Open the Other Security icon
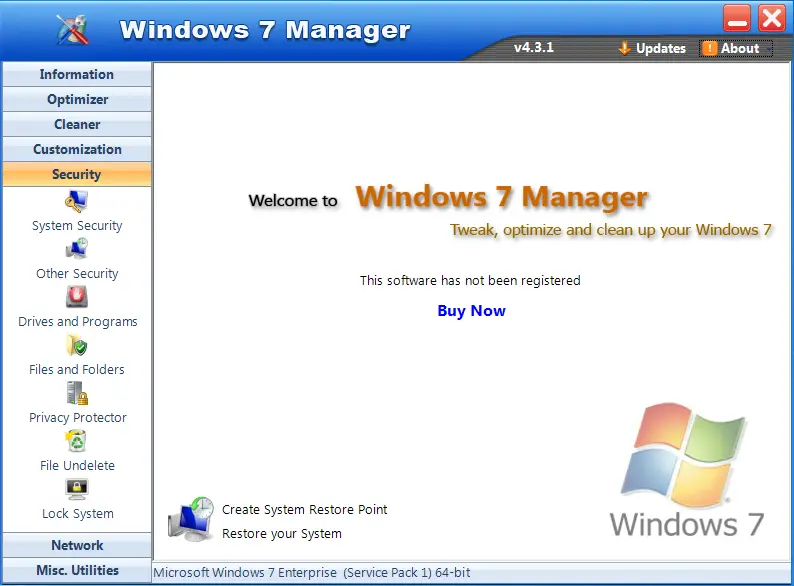Viewport: 794px width, 586px height. click(x=76, y=249)
